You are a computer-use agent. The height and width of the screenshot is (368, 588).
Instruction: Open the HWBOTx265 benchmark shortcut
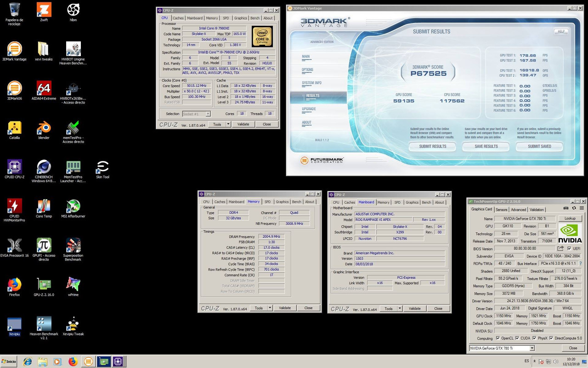click(x=73, y=92)
